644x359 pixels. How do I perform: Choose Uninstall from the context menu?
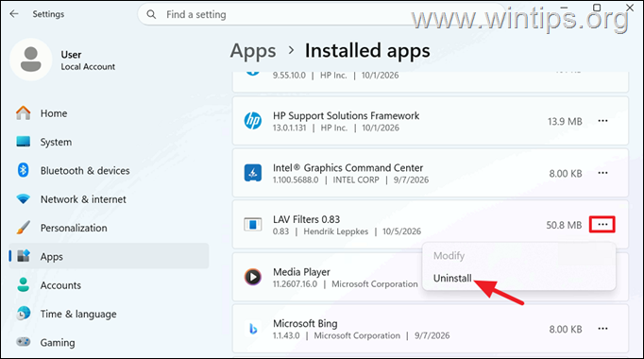point(452,278)
